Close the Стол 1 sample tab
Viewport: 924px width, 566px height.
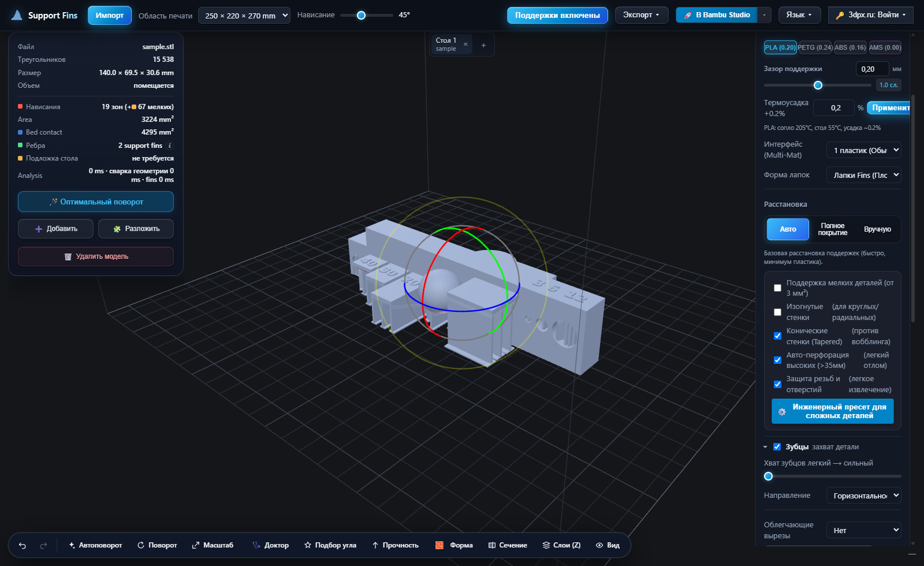pos(465,44)
